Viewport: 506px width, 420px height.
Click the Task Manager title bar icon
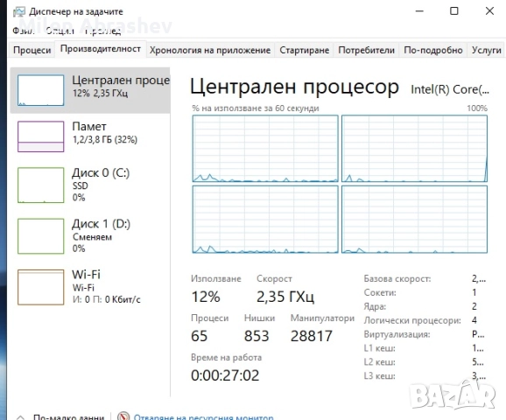click(19, 11)
